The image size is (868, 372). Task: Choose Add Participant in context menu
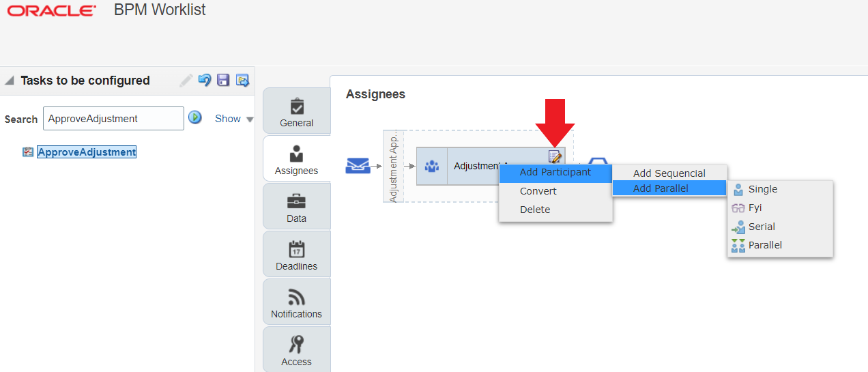coord(555,172)
